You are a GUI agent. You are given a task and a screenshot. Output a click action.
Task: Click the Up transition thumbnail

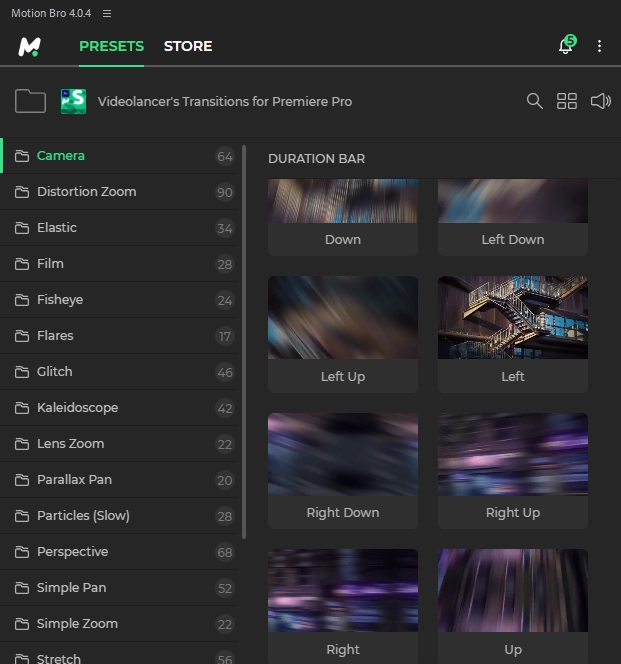click(513, 591)
